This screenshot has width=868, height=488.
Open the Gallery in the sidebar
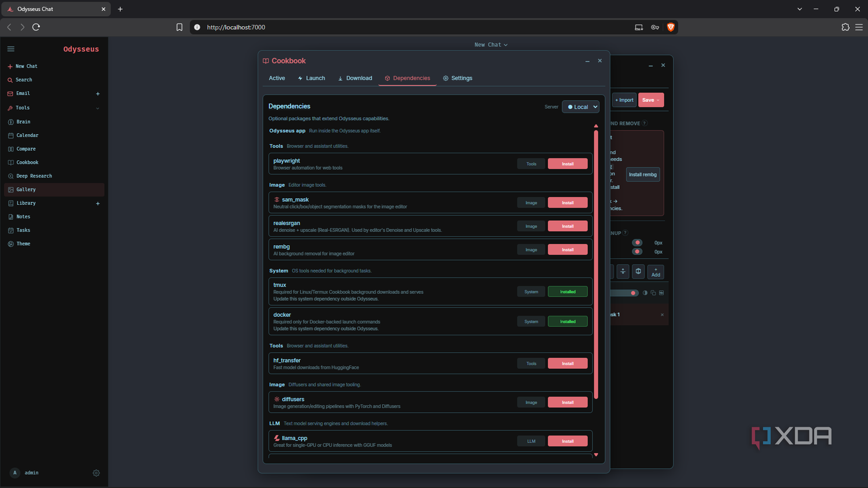[54, 190]
